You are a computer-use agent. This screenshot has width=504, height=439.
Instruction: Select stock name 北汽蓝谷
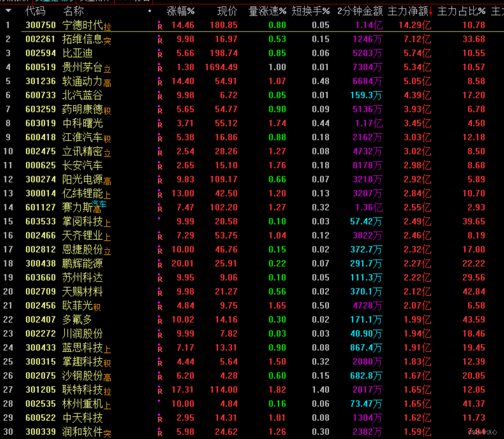(83, 95)
